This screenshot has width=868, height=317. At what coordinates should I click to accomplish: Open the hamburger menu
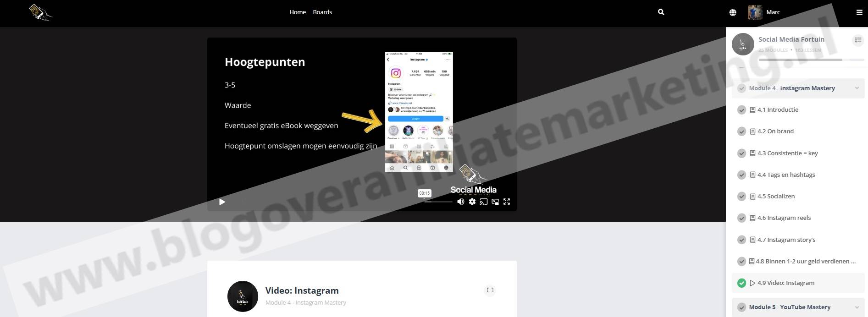pyautogui.click(x=859, y=12)
